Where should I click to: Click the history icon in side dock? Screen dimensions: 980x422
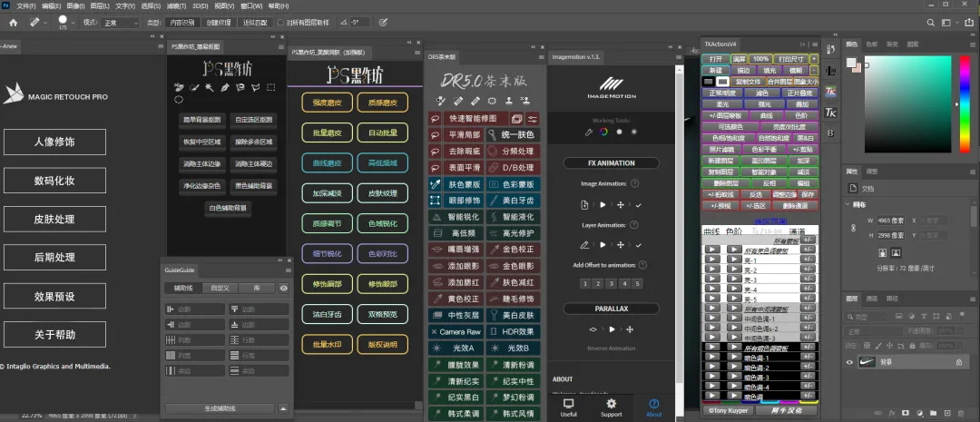pyautogui.click(x=830, y=49)
